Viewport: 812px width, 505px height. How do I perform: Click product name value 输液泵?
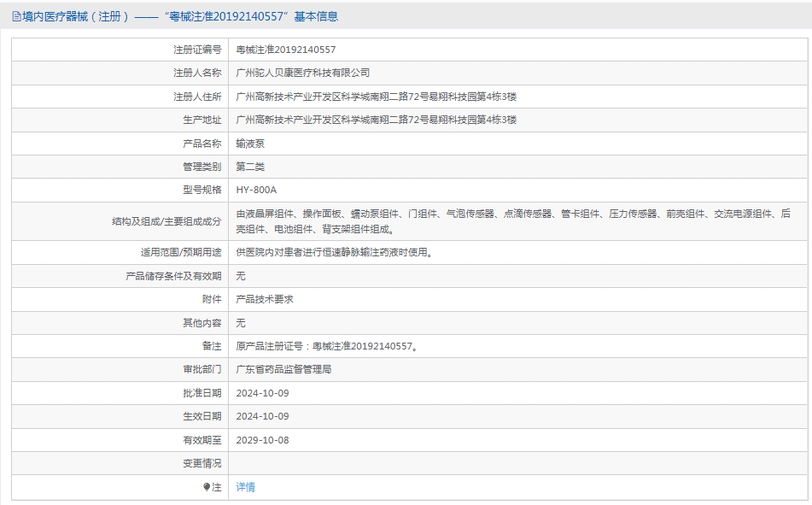(x=250, y=144)
